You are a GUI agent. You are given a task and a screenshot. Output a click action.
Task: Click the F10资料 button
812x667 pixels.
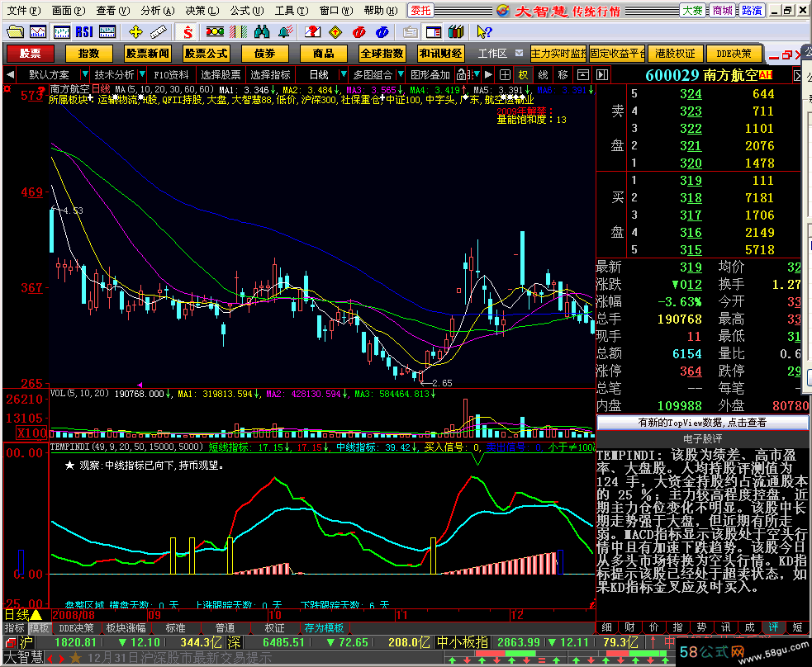click(171, 75)
